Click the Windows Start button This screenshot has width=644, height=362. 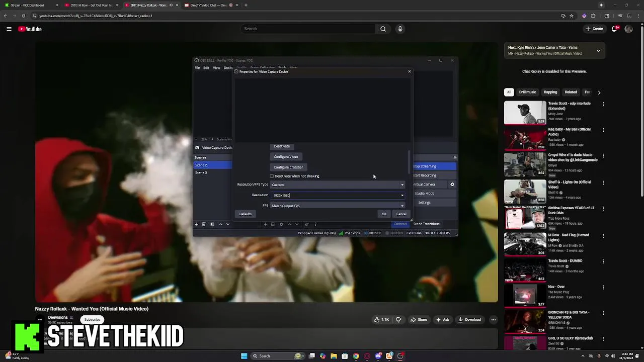click(244, 356)
